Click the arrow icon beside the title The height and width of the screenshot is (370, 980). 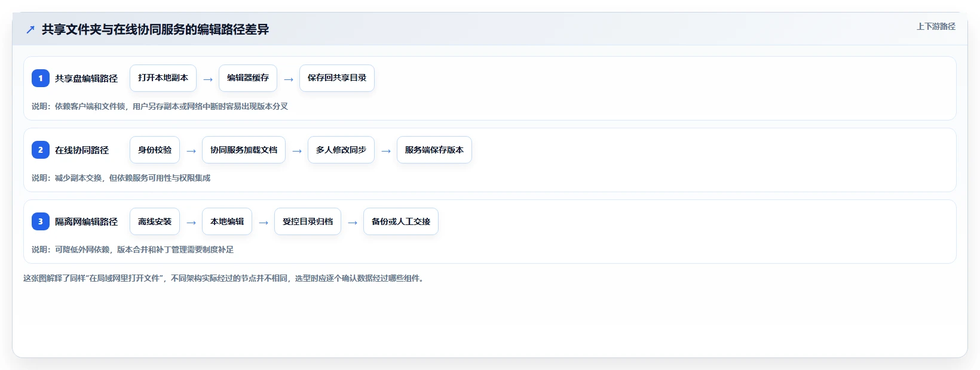point(30,29)
